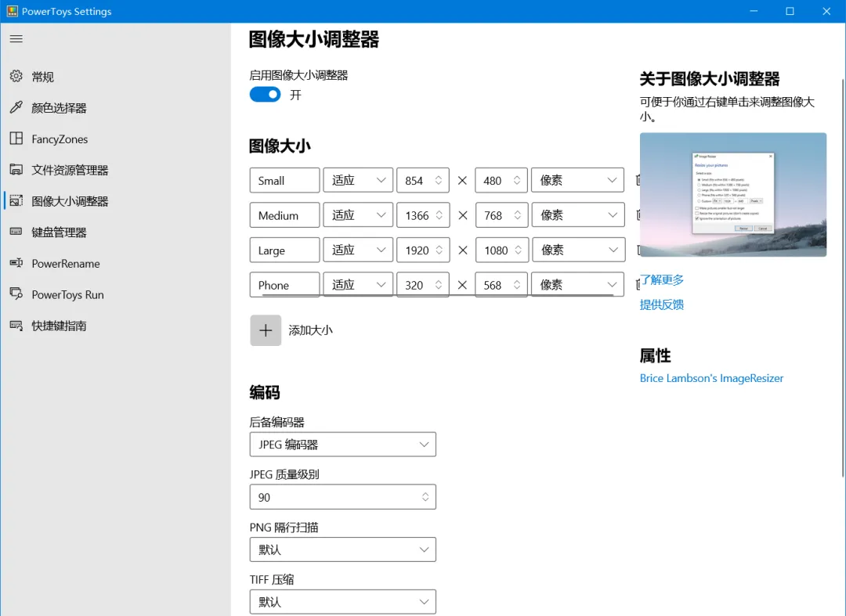The image size is (846, 616).
Task: Delete the Phone size preset
Action: pos(638,285)
